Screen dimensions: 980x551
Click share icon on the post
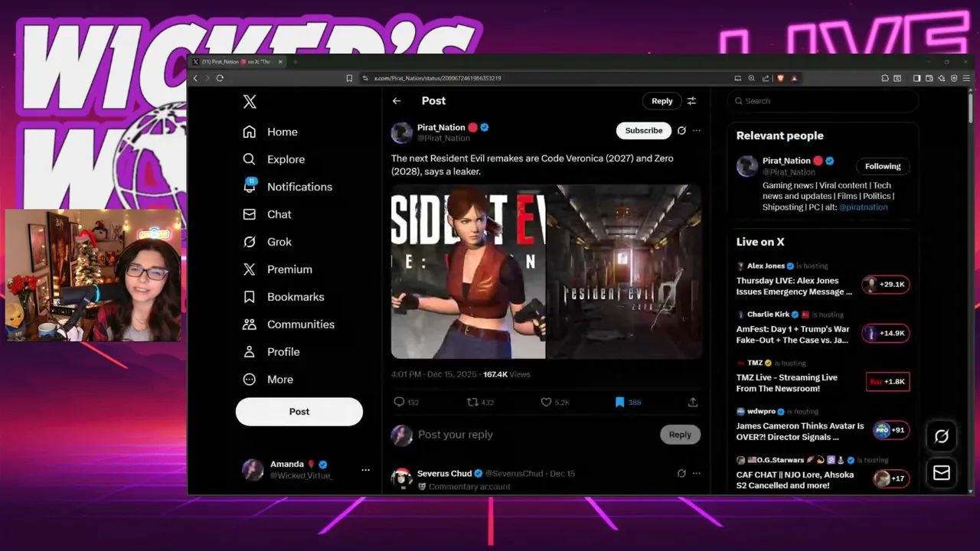tap(693, 403)
